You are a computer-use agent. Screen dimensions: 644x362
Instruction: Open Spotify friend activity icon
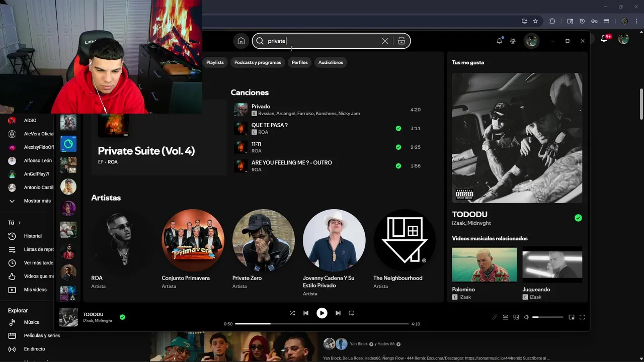(513, 41)
